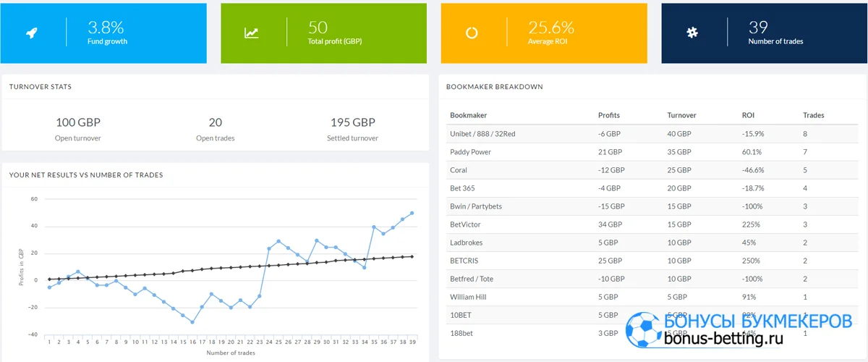868x362 pixels.
Task: Click the puzzle icon in Number of trades card
Action: 692,33
